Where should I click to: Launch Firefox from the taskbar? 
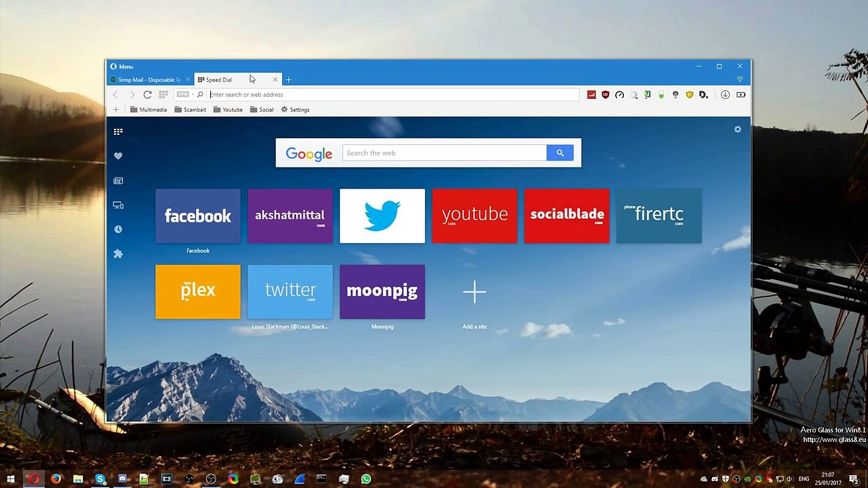coord(56,479)
